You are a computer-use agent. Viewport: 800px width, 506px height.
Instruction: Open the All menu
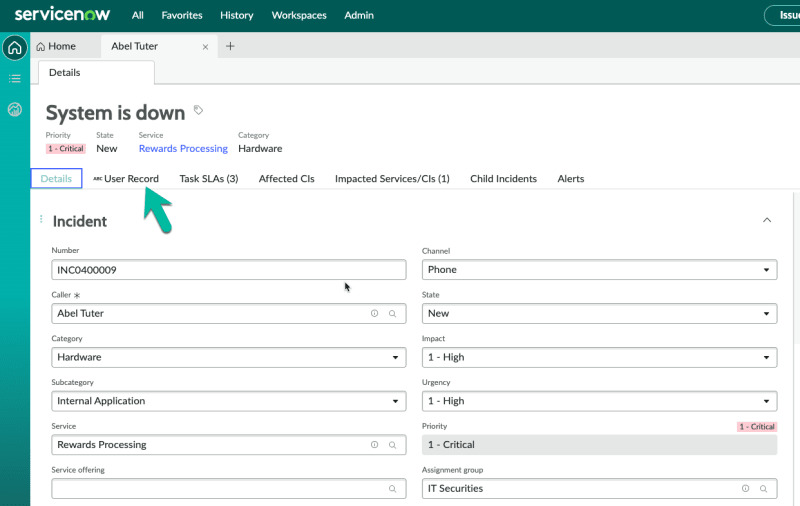click(138, 15)
